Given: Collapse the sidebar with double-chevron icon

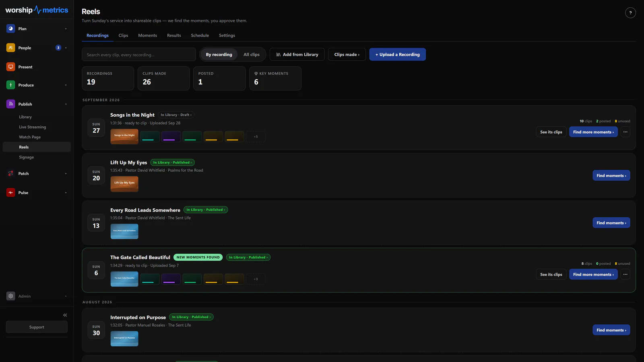Looking at the screenshot, I should pyautogui.click(x=65, y=315).
